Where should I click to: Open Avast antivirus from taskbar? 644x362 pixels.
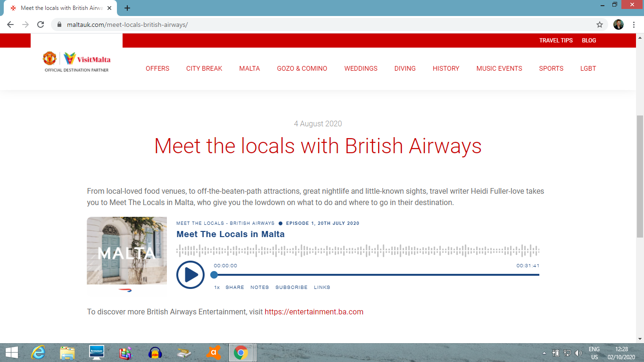[x=214, y=353]
